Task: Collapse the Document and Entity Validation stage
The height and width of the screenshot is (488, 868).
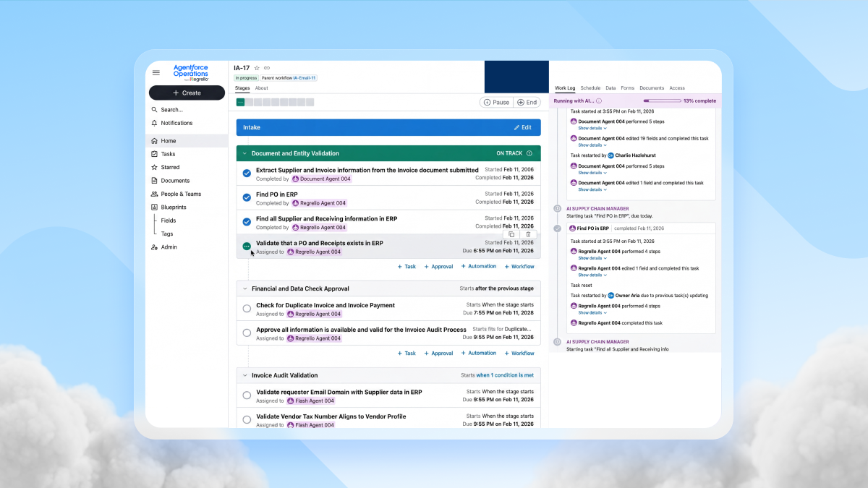Action: 244,153
